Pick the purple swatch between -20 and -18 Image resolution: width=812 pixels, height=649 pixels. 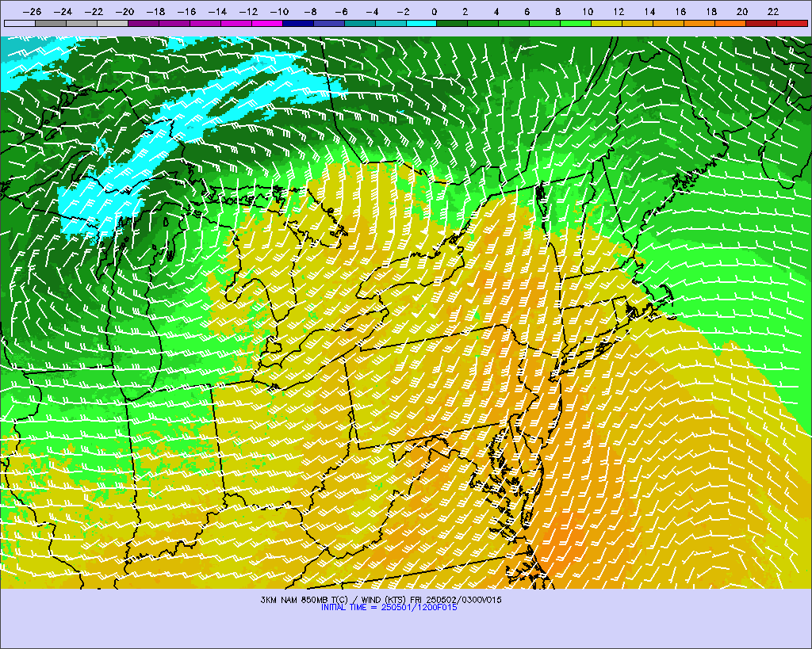click(x=144, y=23)
